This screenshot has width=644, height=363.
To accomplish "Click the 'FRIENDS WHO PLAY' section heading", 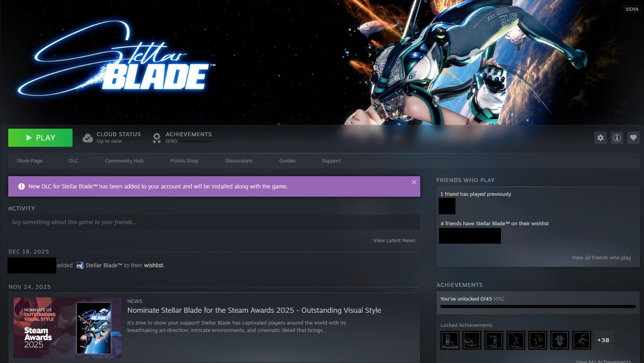I will coord(466,180).
